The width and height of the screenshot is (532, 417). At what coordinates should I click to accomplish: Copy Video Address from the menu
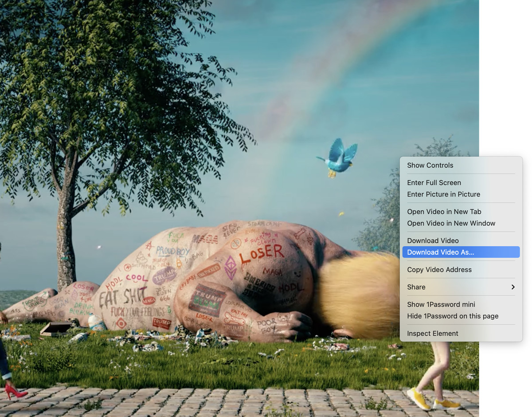point(439,269)
